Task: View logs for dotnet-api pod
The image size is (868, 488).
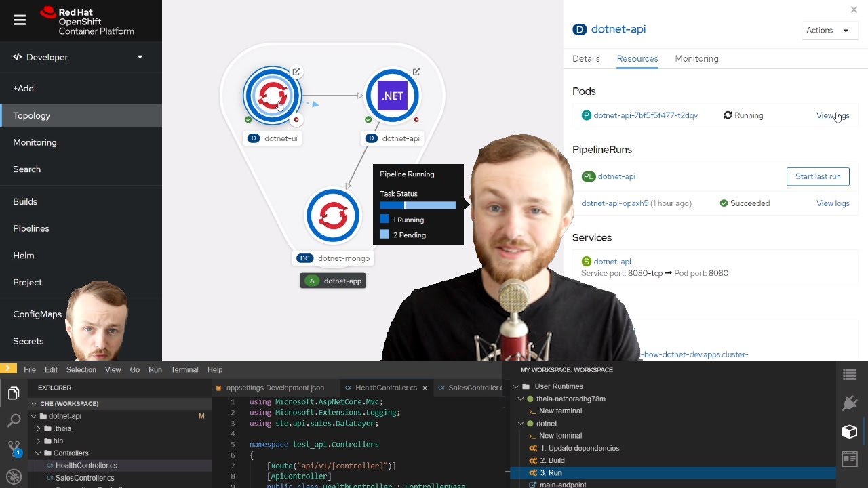Action: pos(833,115)
